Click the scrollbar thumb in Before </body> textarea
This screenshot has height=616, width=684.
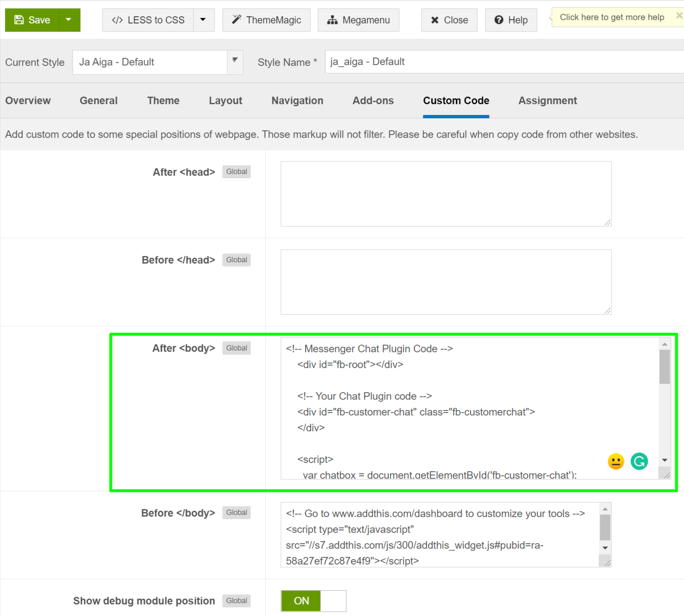pyautogui.click(x=605, y=527)
